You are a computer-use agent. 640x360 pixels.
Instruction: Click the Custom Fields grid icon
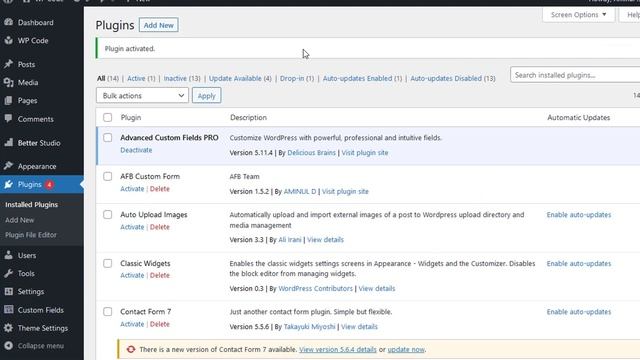(9, 310)
